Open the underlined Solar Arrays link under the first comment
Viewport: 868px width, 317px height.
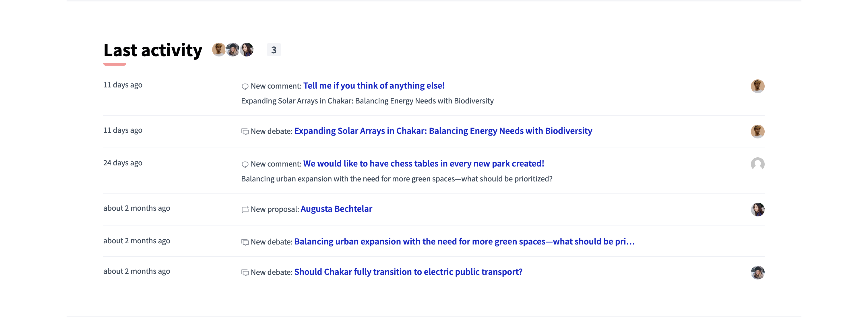(367, 101)
